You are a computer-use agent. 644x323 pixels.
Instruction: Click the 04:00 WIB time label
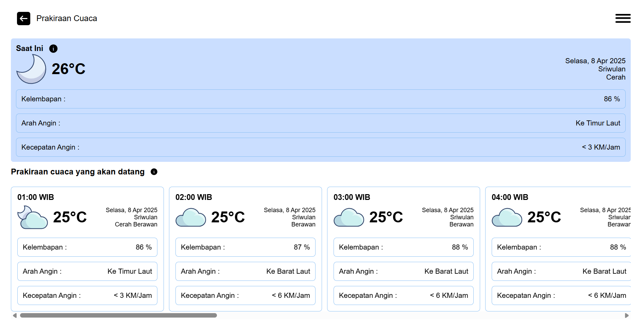coord(510,197)
